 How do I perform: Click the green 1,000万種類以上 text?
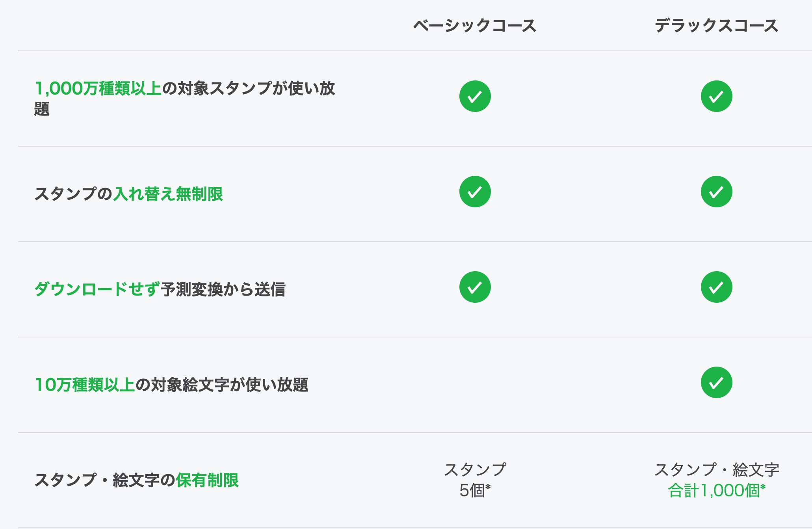pyautogui.click(x=98, y=88)
